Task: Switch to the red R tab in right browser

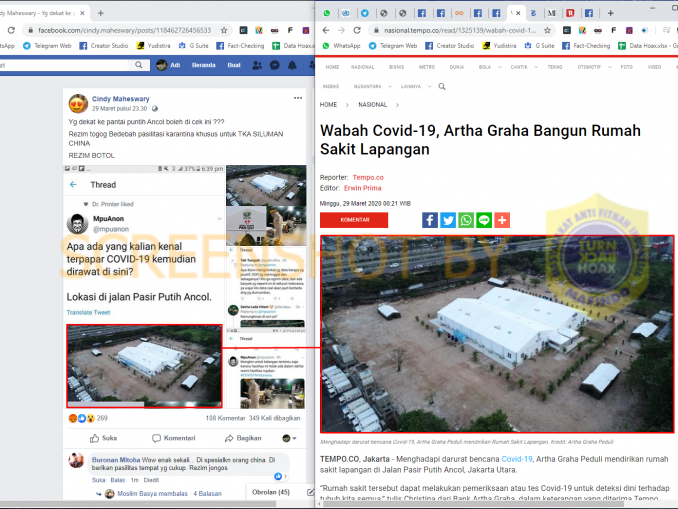Action: [x=570, y=13]
